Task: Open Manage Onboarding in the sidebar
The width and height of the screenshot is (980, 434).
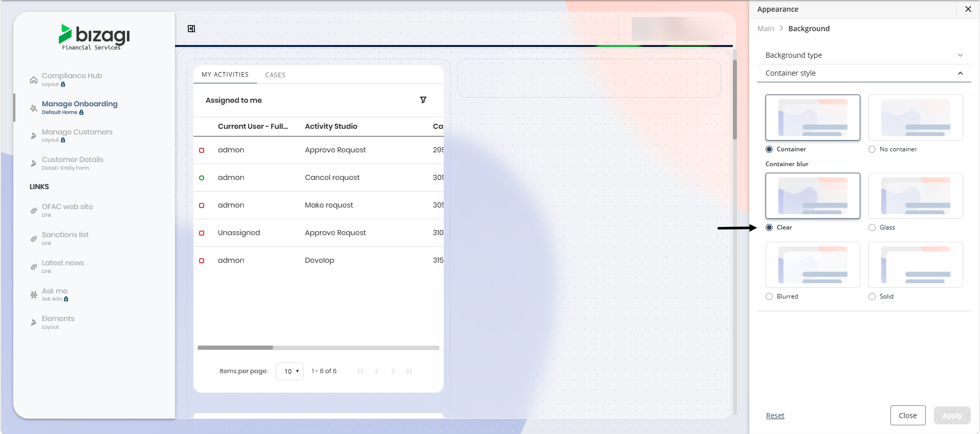Action: tap(79, 104)
